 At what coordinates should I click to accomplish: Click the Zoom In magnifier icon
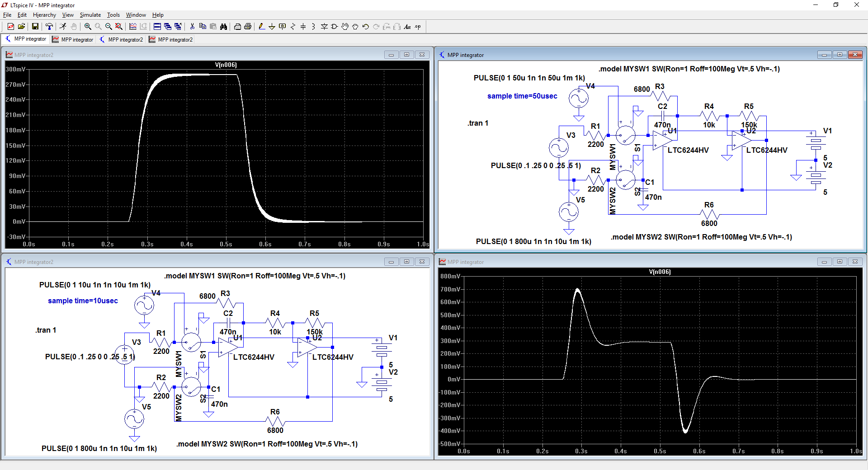pyautogui.click(x=88, y=27)
